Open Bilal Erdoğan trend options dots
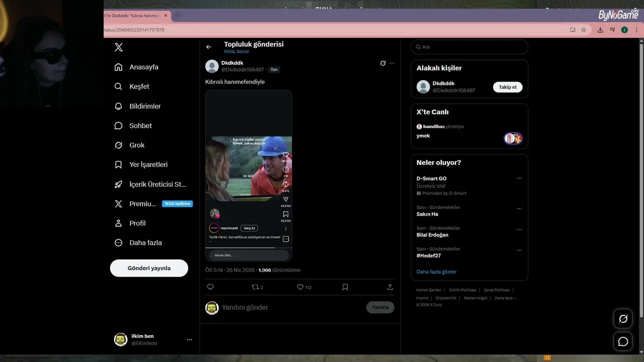The height and width of the screenshot is (362, 644). click(519, 229)
